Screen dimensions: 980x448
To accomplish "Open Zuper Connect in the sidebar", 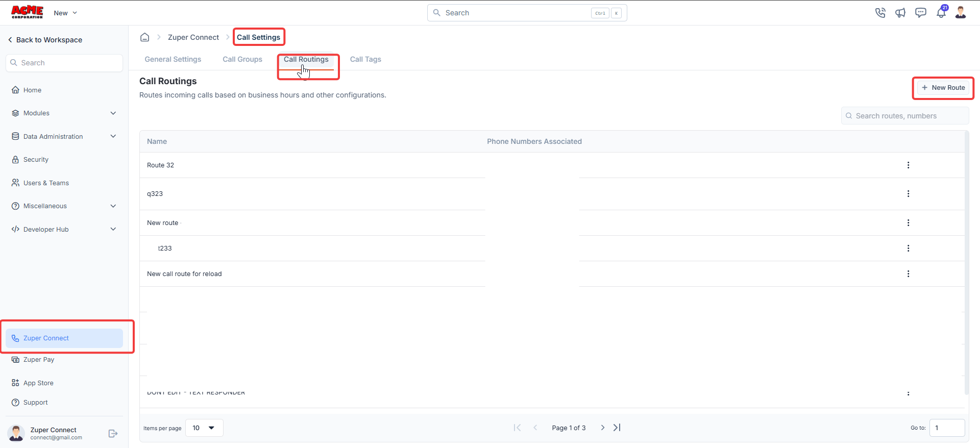I will click(x=64, y=338).
